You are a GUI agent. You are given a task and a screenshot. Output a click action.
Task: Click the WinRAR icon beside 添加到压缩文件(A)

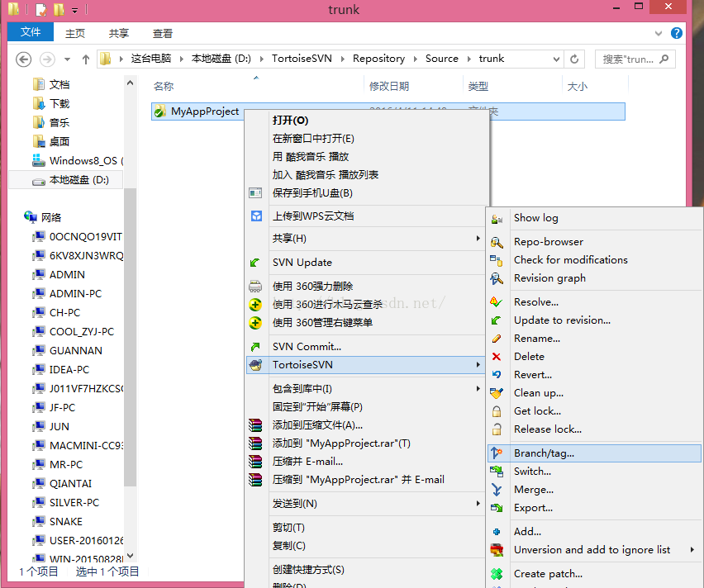[x=255, y=425]
